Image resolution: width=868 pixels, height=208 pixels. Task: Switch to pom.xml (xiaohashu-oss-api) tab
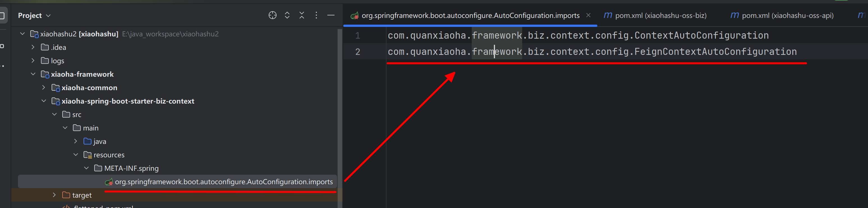pyautogui.click(x=782, y=15)
